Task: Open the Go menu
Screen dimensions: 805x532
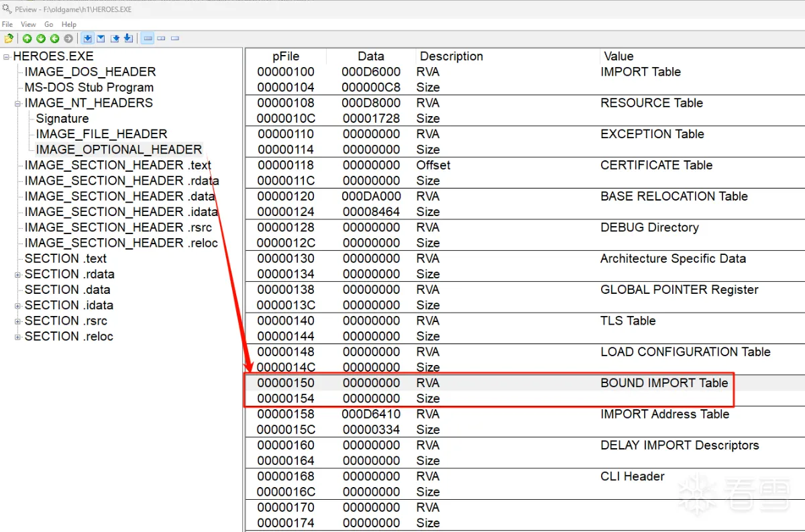Action: (49, 24)
